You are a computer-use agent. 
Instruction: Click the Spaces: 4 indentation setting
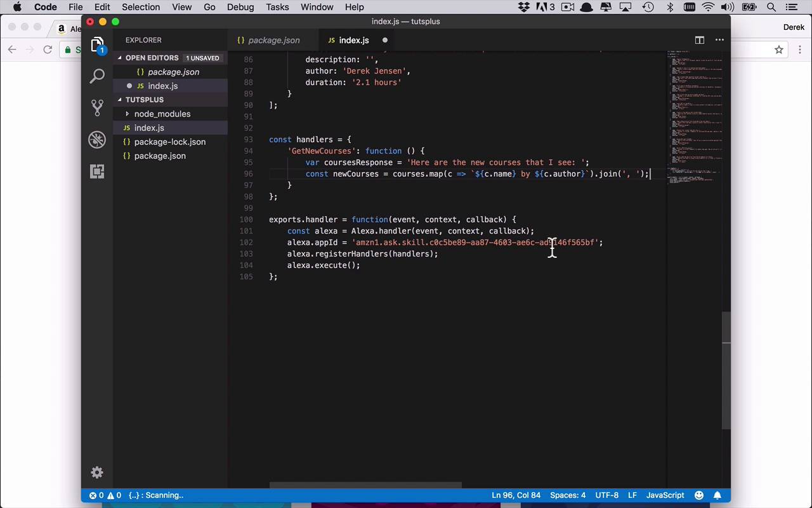[x=568, y=495]
